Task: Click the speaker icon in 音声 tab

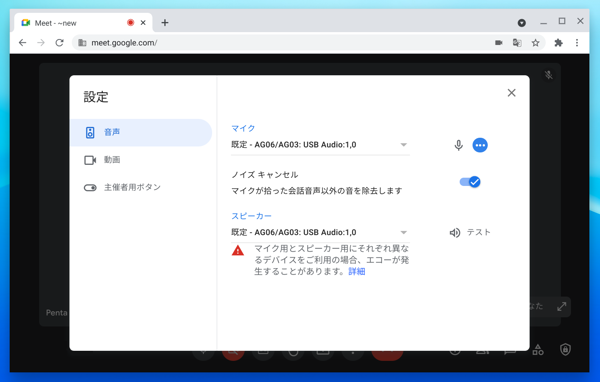Action: click(90, 132)
